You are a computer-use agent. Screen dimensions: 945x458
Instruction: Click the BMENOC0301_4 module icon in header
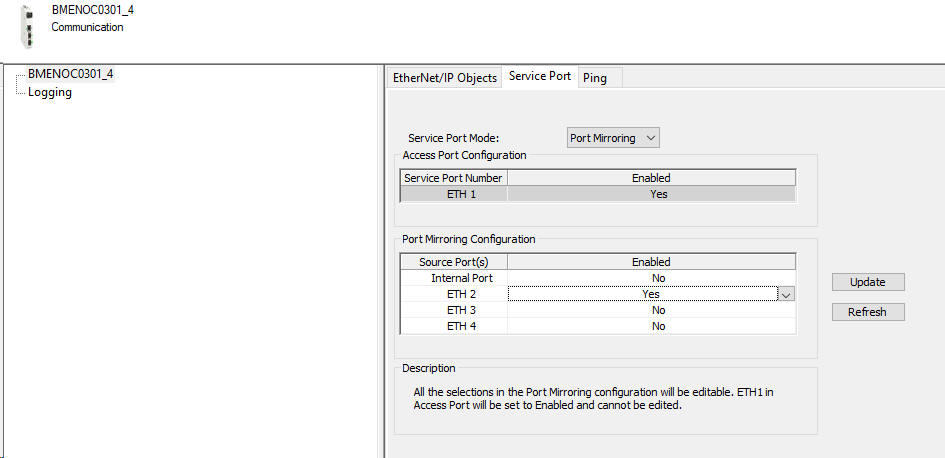tap(27, 27)
